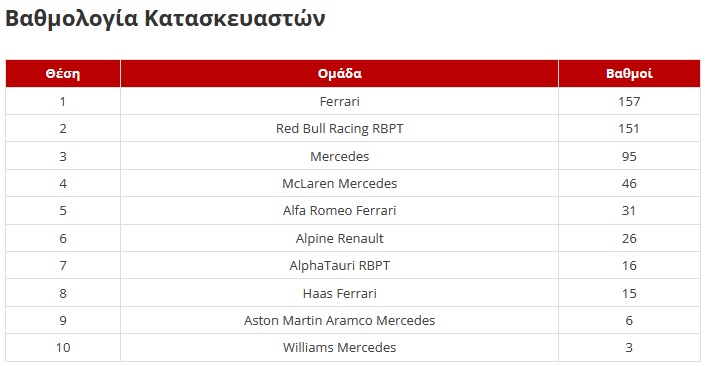The height and width of the screenshot is (366, 705).
Task: Click the position 10 cell
Action: pos(63,348)
